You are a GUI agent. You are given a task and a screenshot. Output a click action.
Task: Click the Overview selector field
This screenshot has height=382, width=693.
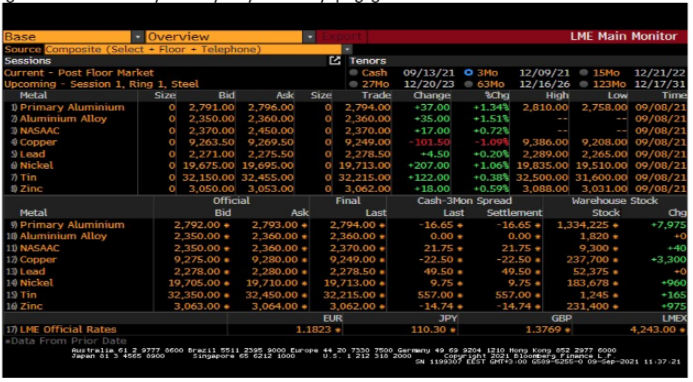click(x=224, y=37)
